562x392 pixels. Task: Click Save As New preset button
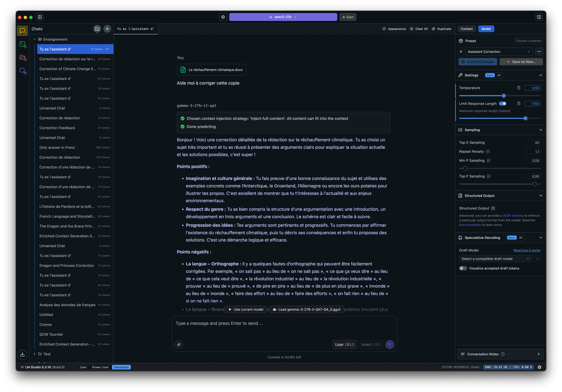point(521,62)
